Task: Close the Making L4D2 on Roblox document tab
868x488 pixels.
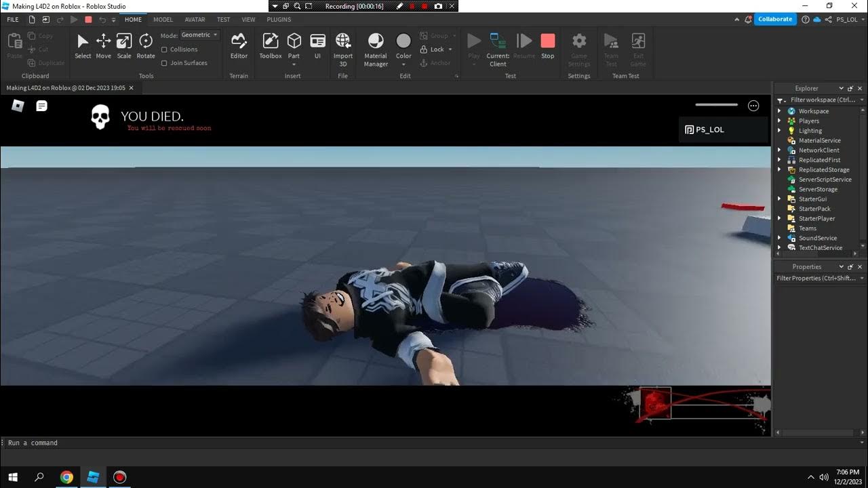Action: [x=132, y=88]
